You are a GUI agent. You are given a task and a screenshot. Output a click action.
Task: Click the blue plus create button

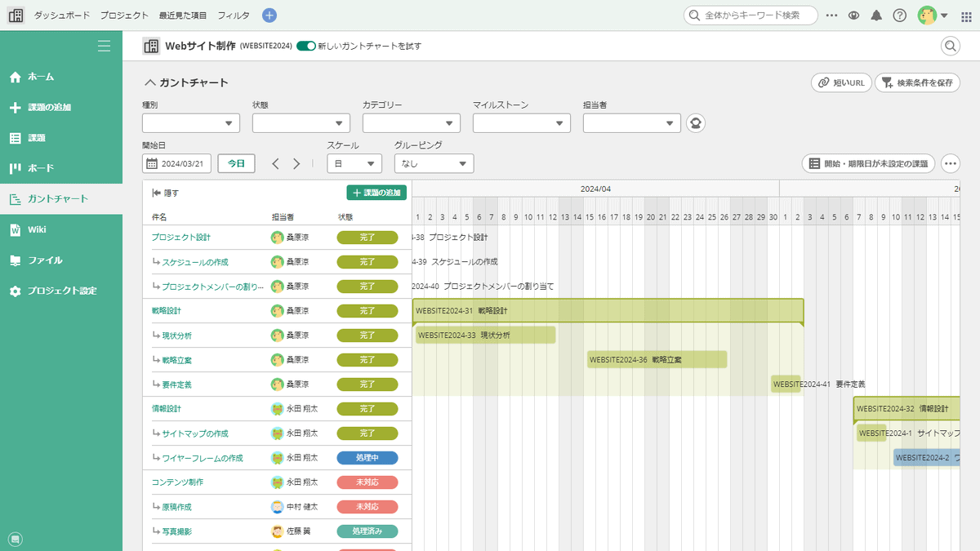(269, 16)
